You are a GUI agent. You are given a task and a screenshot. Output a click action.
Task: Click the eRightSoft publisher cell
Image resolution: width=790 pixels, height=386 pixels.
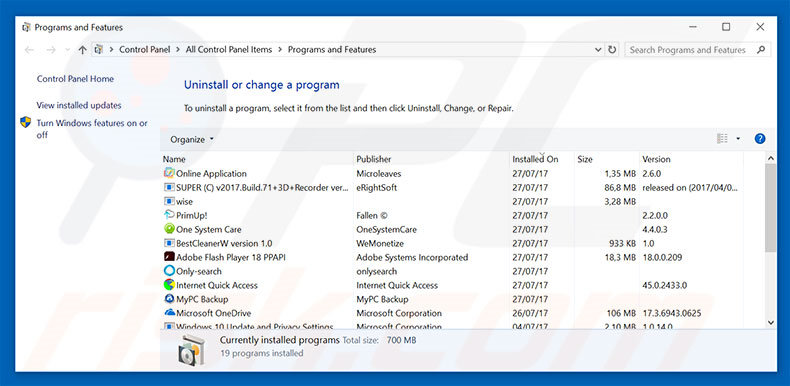point(376,187)
